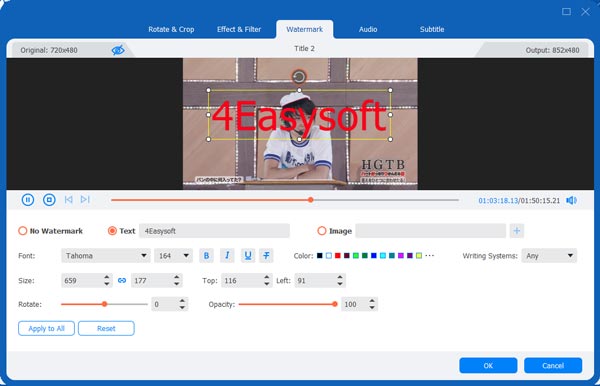This screenshot has height=386, width=600.
Task: Decrease the Top value 116
Action: [267, 284]
